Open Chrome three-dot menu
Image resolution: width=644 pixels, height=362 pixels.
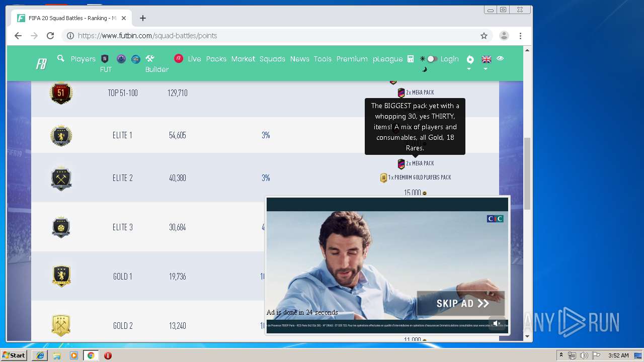click(520, 36)
